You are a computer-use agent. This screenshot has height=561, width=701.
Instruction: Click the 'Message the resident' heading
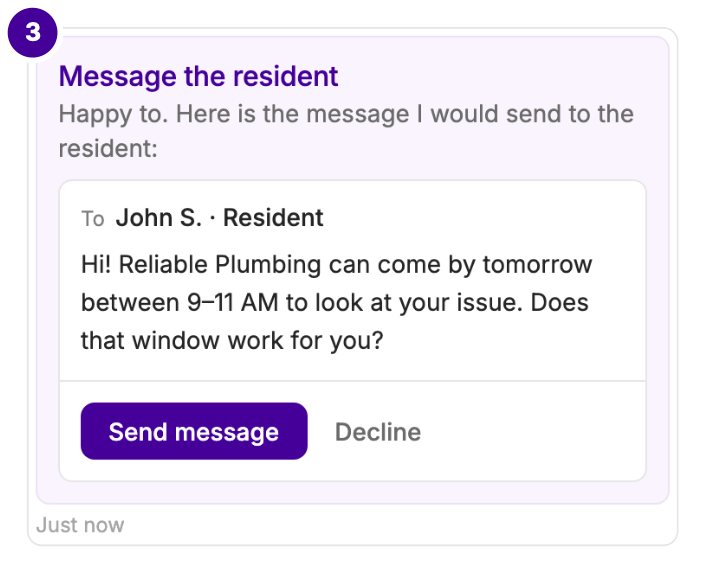point(198,76)
